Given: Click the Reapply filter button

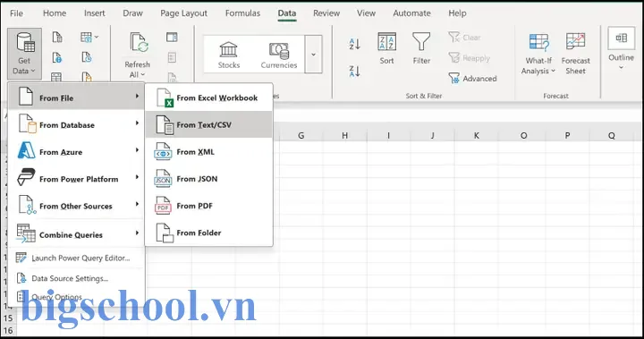Looking at the screenshot, I should 470,58.
